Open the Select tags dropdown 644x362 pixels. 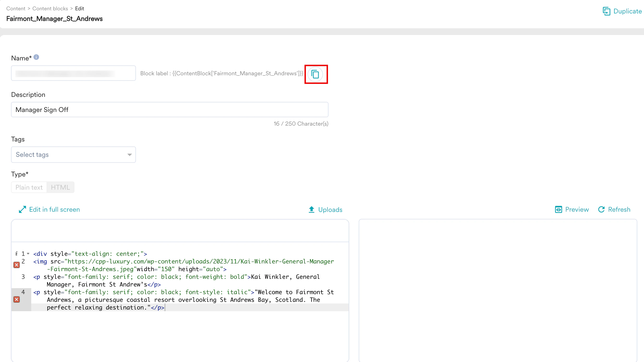73,155
